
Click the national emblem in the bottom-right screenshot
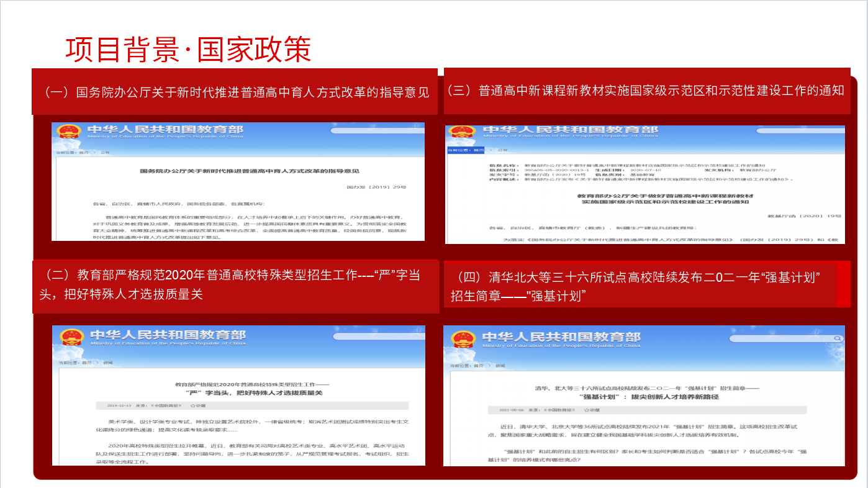coord(464,340)
